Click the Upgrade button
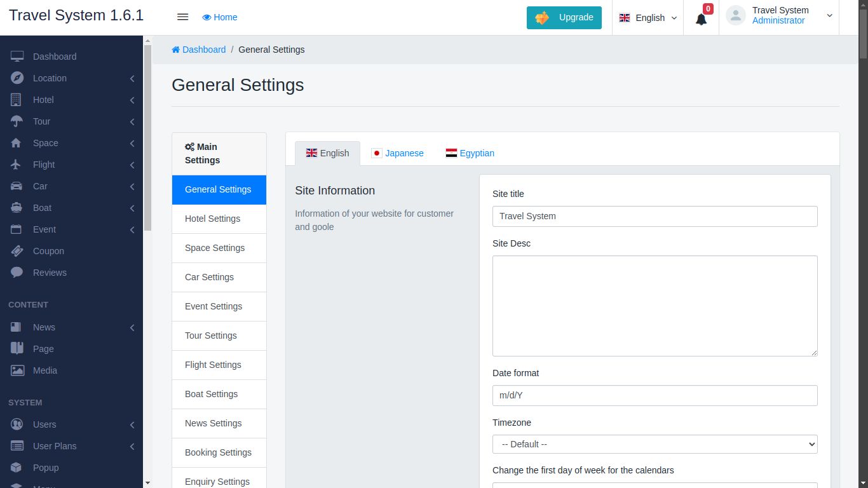This screenshot has height=488, width=868. [564, 18]
